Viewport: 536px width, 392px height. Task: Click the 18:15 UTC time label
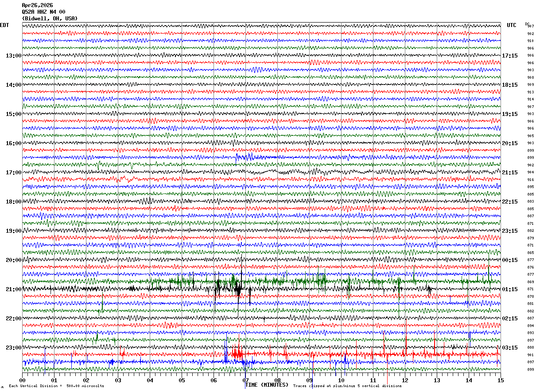coord(510,85)
